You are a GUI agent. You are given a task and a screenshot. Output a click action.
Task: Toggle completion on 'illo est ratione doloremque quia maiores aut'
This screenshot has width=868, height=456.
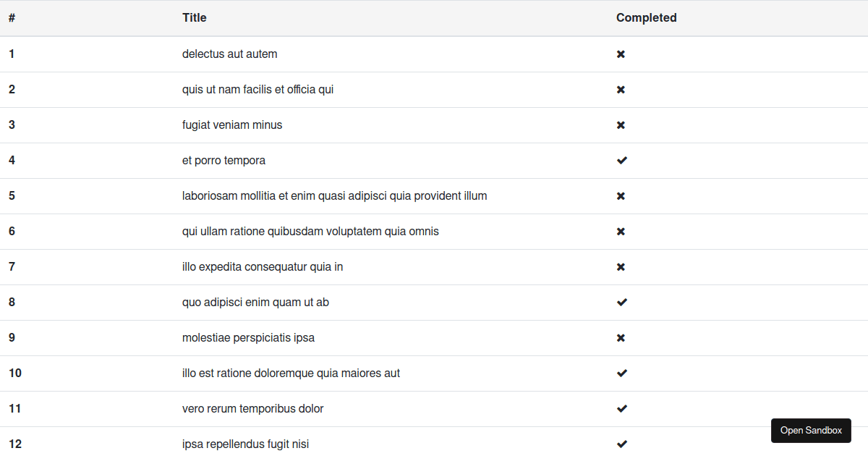click(621, 373)
